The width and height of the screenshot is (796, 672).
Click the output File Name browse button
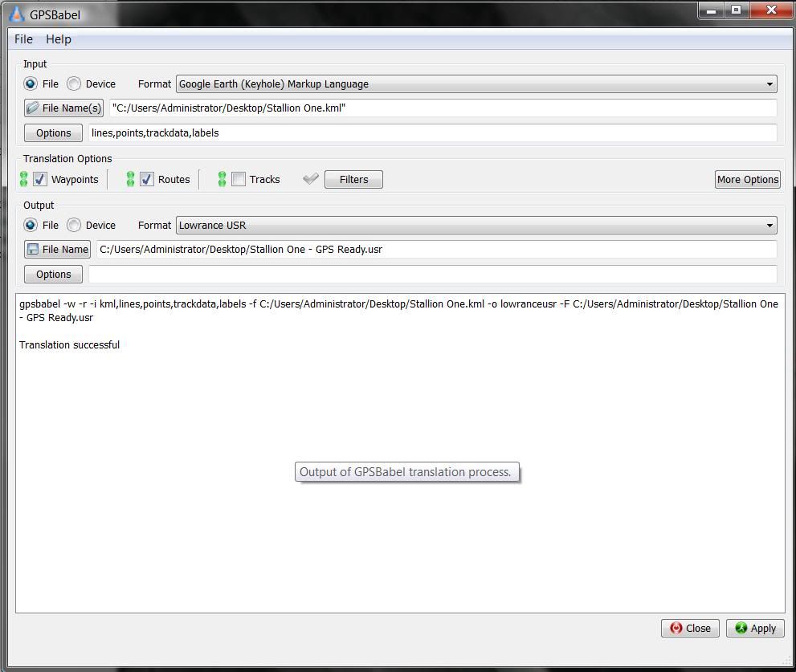57,249
